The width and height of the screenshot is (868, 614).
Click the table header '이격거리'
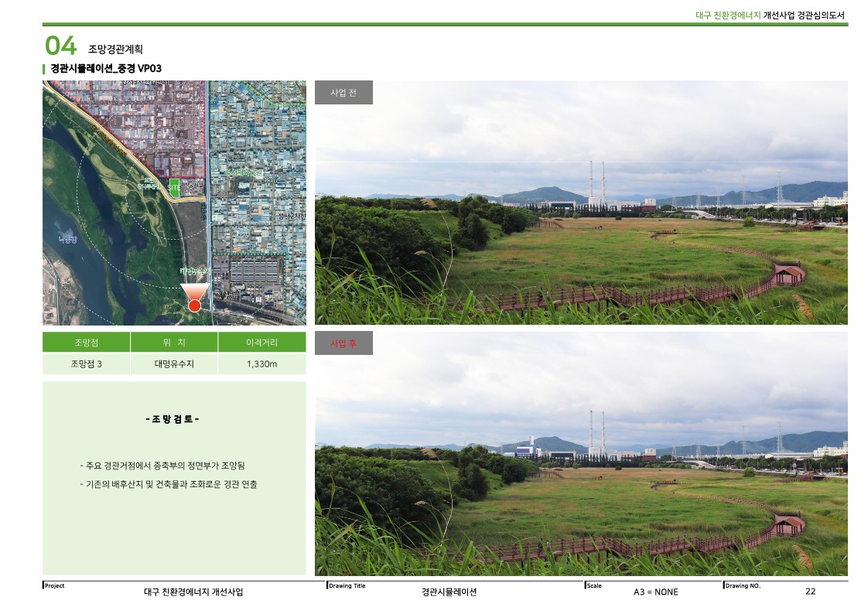coord(261,343)
